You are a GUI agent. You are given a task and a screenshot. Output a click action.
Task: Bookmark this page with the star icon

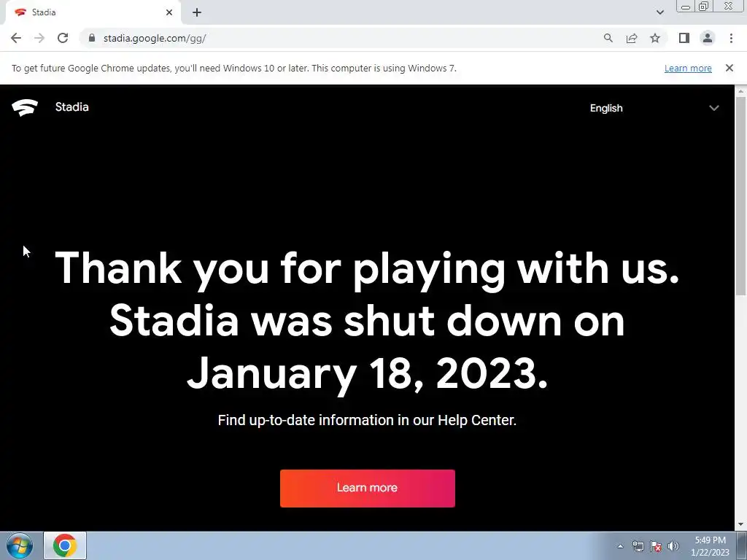coord(655,38)
